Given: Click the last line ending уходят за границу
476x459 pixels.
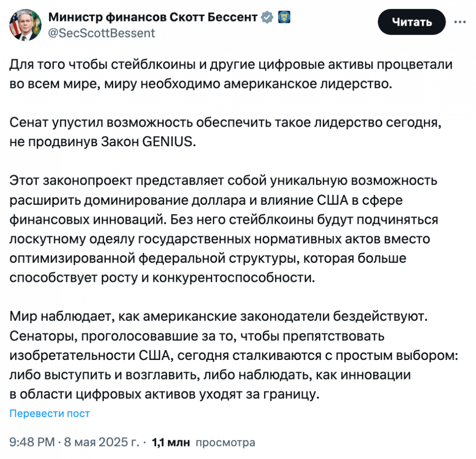Looking at the screenshot, I should pos(165,394).
